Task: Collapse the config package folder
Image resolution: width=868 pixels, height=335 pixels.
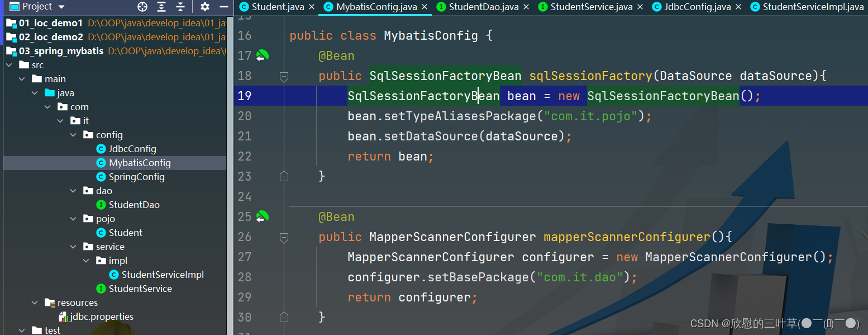Action: click(x=73, y=135)
